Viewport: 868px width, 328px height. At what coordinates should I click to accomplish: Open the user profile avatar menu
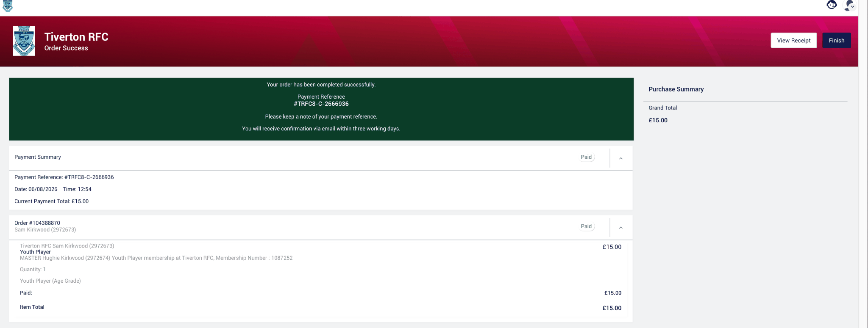coord(850,6)
